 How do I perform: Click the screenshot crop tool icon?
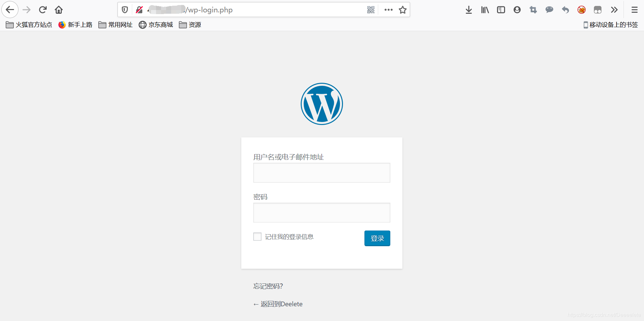[x=533, y=10]
